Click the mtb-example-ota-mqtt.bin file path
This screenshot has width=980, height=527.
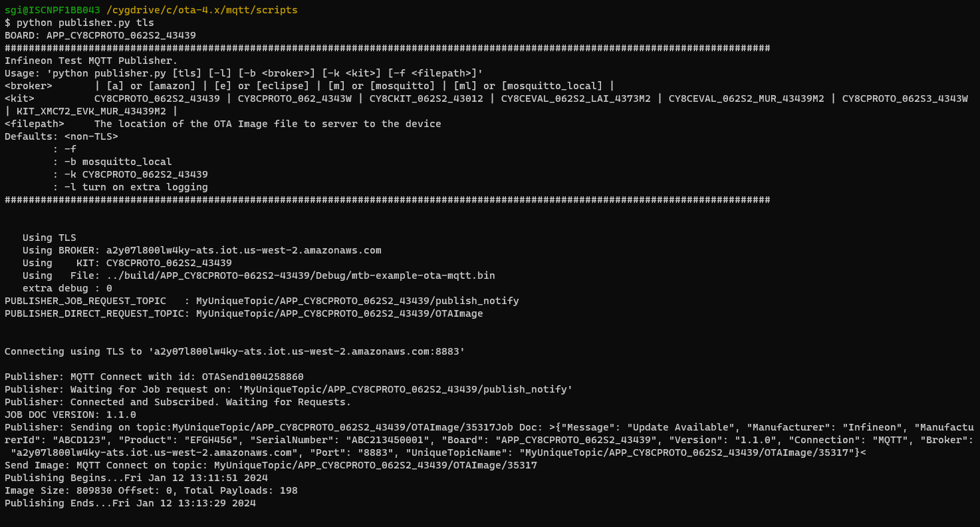click(301, 275)
